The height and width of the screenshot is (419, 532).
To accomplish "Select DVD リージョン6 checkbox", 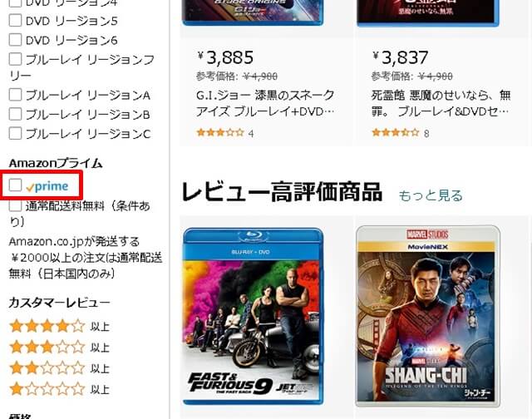I will tap(15, 40).
